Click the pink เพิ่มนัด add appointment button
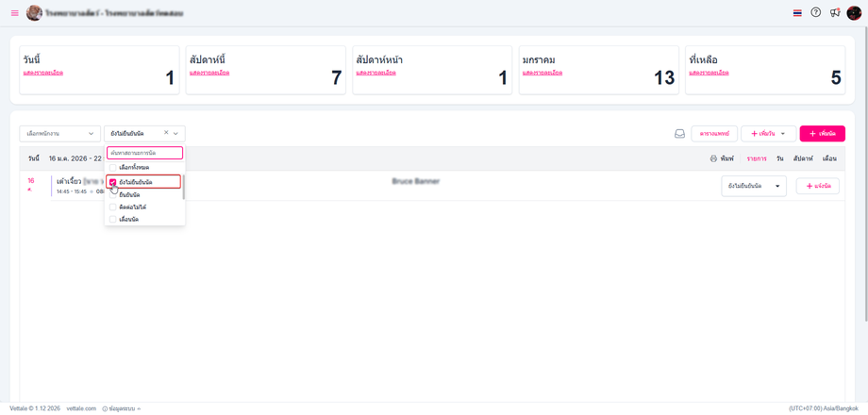Viewport: 868px width, 415px height. [x=822, y=133]
